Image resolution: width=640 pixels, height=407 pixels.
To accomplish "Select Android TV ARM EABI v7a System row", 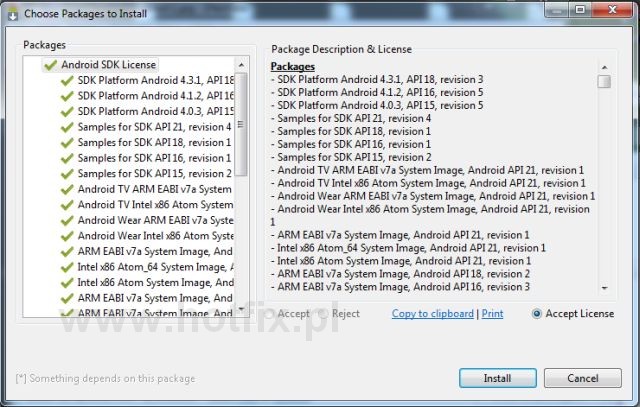I will pos(155,189).
